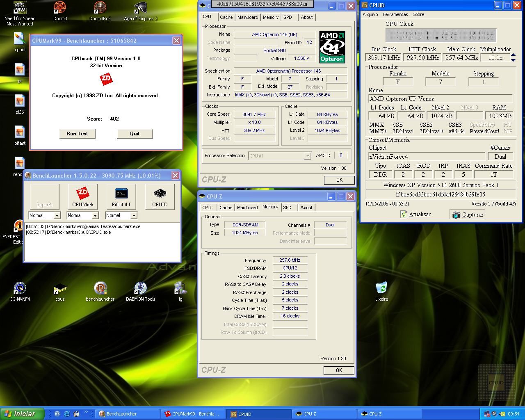Open the pifast desktop icon

point(20,136)
